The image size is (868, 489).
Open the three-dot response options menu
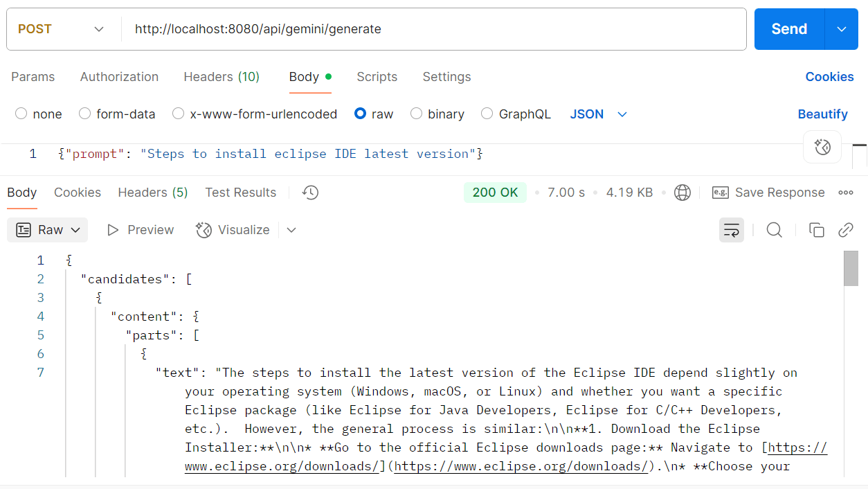[x=845, y=193]
